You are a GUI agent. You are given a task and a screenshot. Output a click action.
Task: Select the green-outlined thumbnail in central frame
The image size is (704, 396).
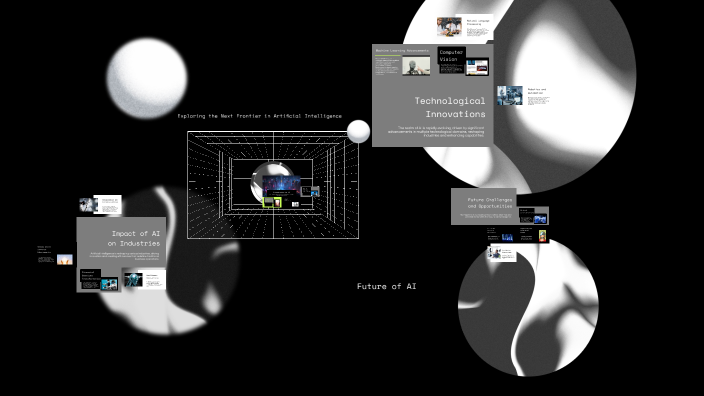[x=272, y=202]
